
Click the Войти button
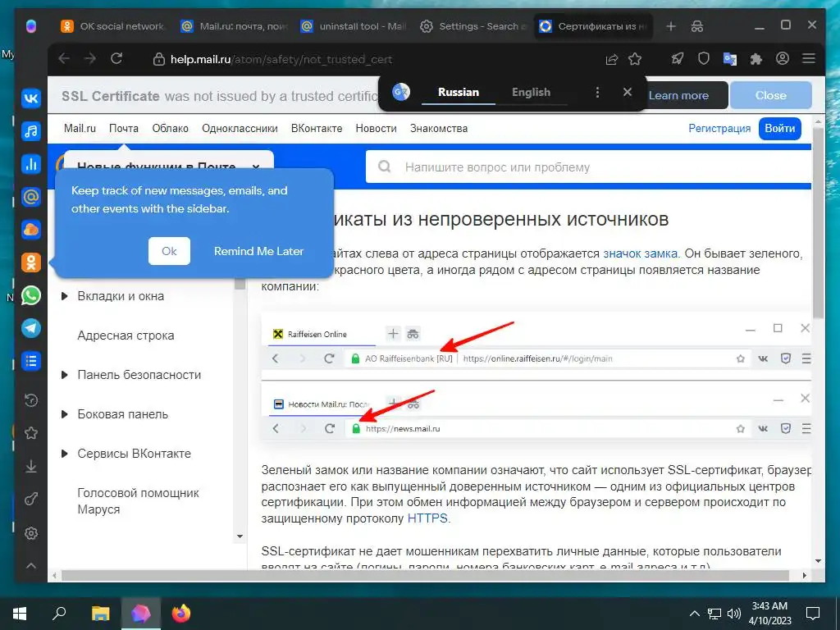(779, 129)
